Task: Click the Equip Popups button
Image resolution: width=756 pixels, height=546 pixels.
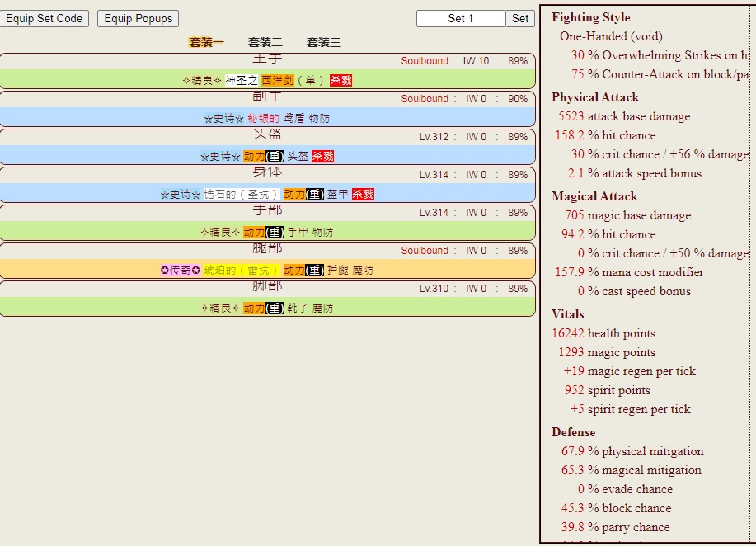Action: tap(138, 18)
